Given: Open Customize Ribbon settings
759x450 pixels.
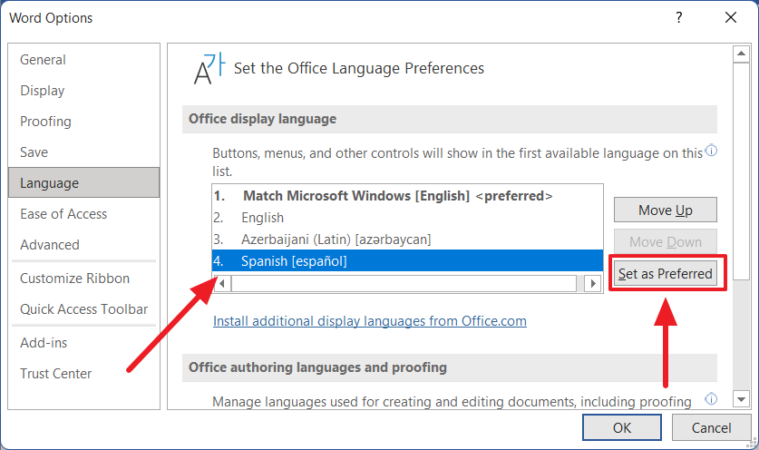Looking at the screenshot, I should (84, 278).
